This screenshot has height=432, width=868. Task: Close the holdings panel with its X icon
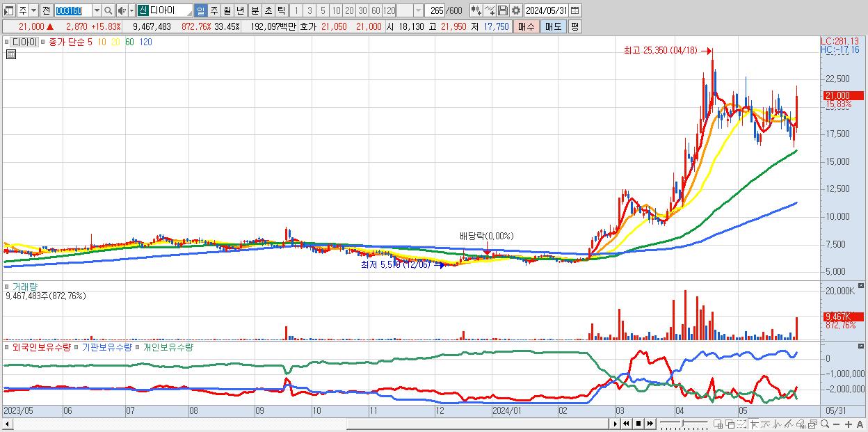click(x=862, y=346)
